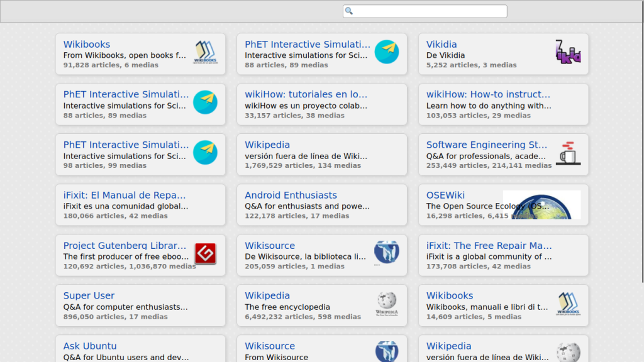This screenshot has width=644, height=362.
Task: Open Wikipedia title with 6,492,232 articles
Action: pos(267,295)
